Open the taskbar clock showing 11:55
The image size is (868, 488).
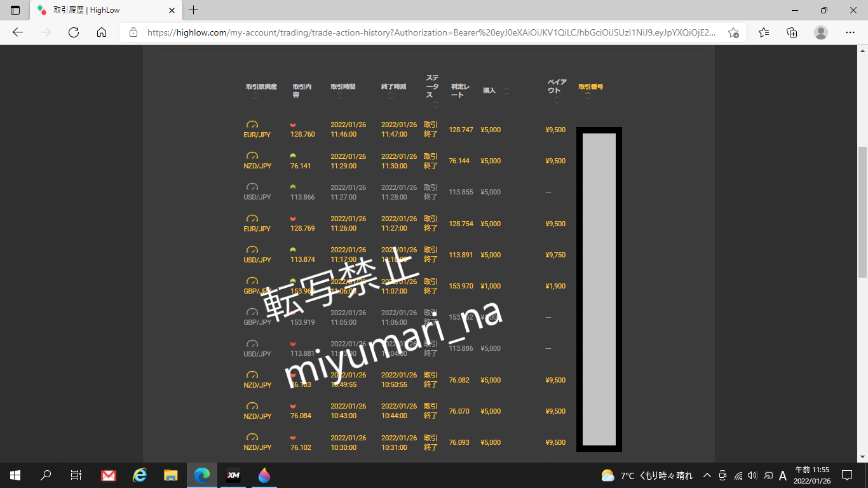tap(812, 475)
